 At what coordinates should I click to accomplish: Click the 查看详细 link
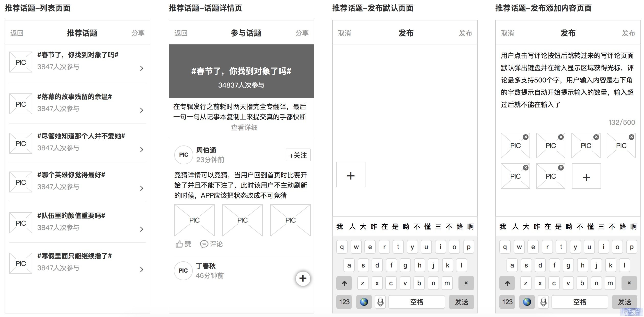click(244, 127)
